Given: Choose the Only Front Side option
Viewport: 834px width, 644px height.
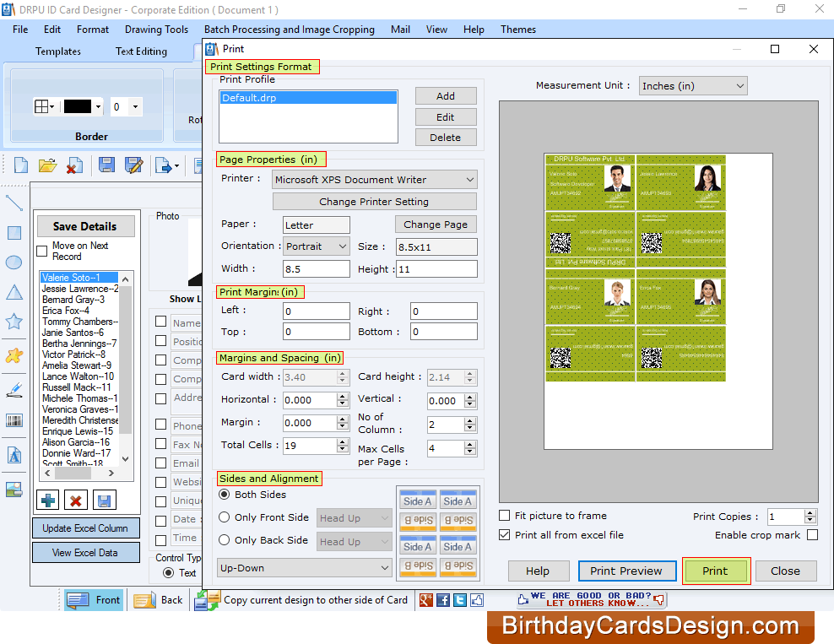Looking at the screenshot, I should pos(225,517).
